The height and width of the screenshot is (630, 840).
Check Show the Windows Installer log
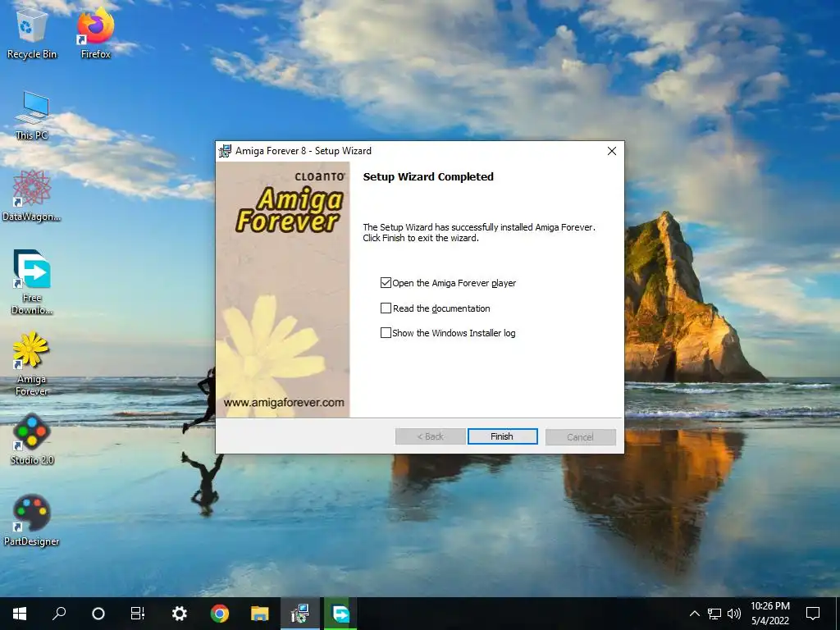386,333
